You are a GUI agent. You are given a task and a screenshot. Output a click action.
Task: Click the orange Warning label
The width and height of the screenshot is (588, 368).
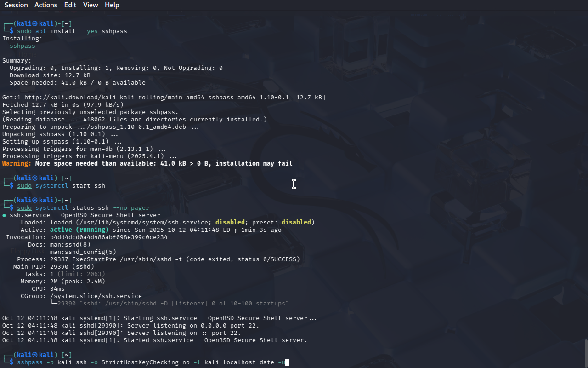pyautogui.click(x=17, y=164)
